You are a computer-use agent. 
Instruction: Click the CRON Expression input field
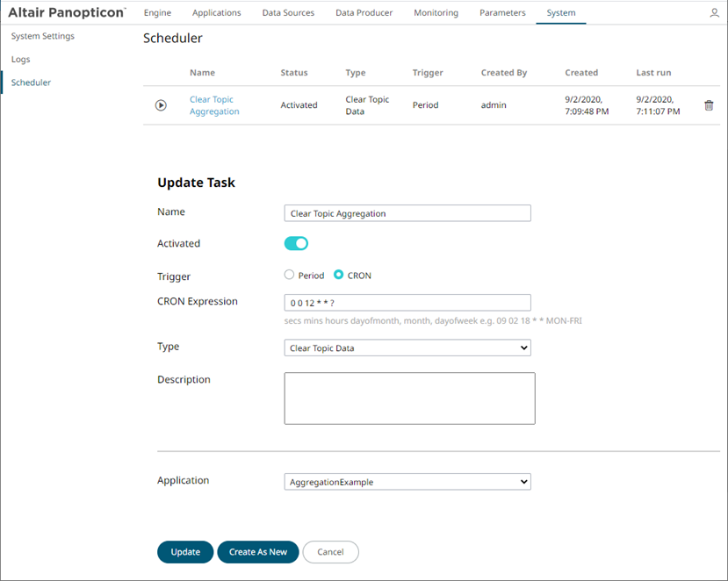407,302
